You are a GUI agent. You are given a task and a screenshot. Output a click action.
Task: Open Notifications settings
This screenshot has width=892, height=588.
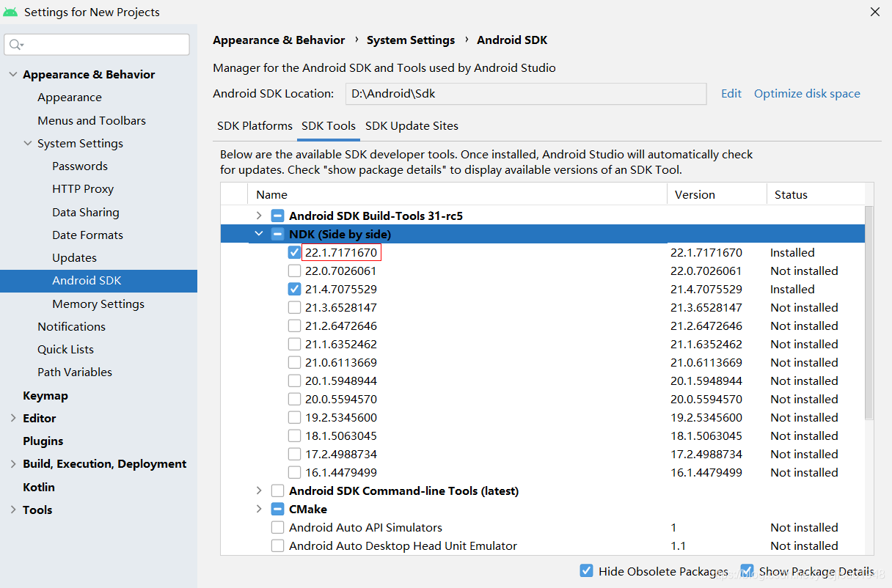tap(71, 326)
